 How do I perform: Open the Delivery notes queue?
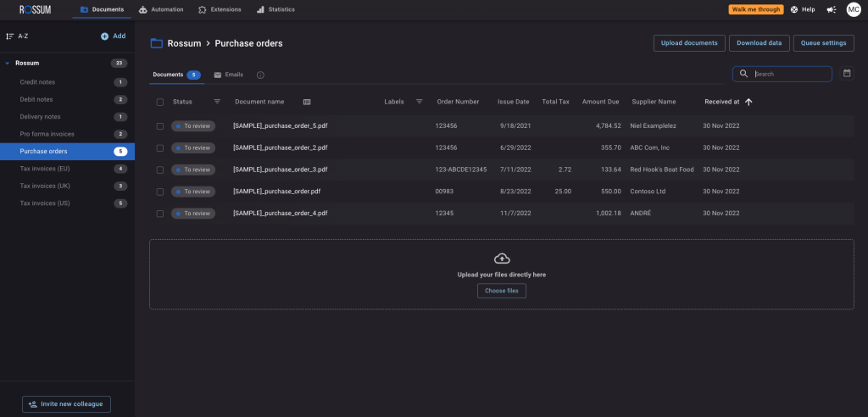coord(67,117)
